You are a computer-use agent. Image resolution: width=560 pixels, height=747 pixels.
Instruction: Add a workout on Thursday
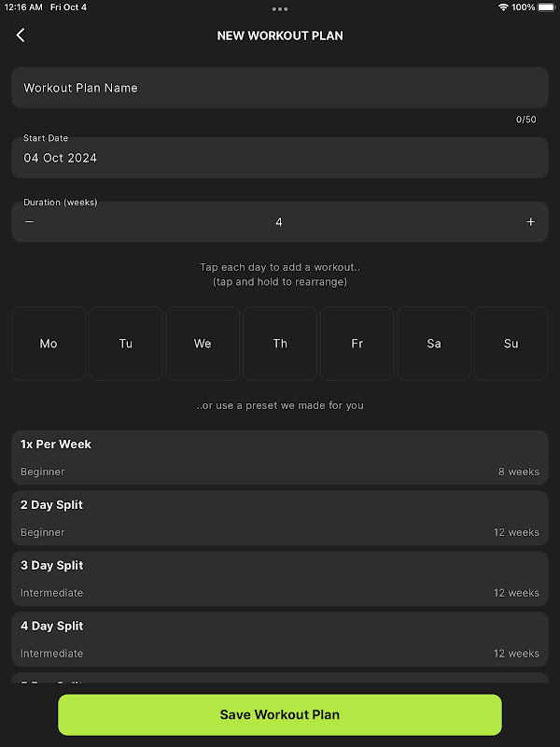coord(280,344)
